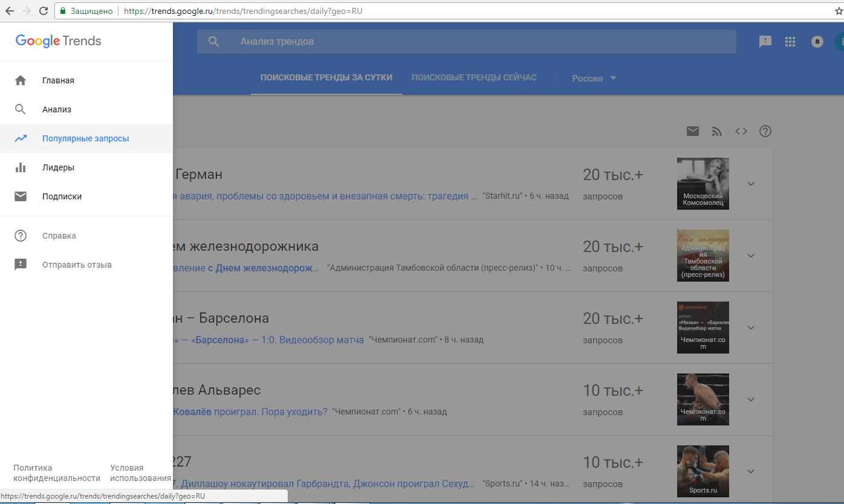Viewport: 844px width, 504px height.
Task: Open the Россия country dropdown
Action: click(594, 78)
